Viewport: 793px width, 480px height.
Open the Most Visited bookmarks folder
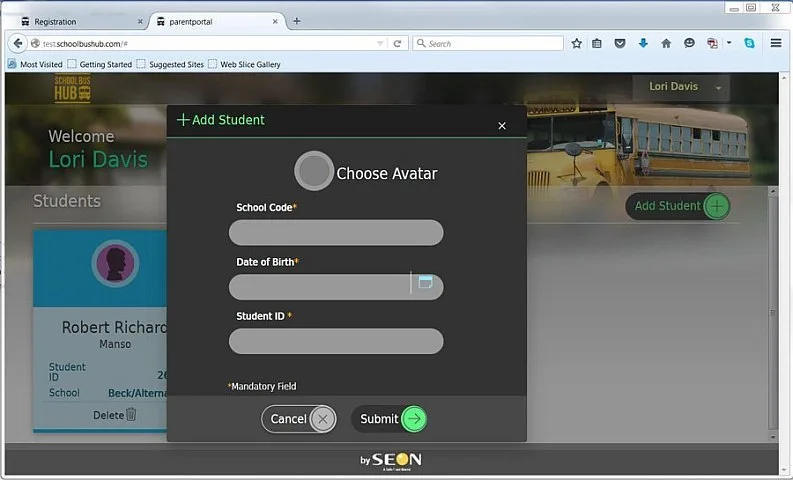coord(35,64)
